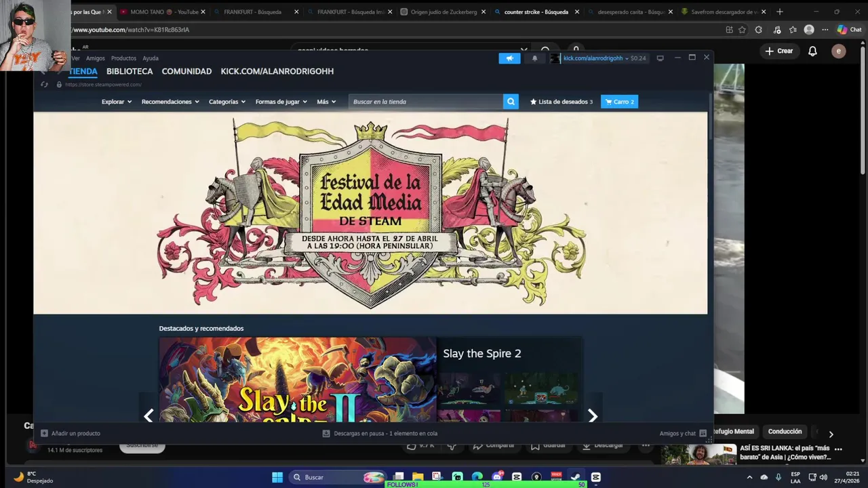Select Conducción chip on YouTube
Viewport: 868px width, 488px height.
[785, 432]
